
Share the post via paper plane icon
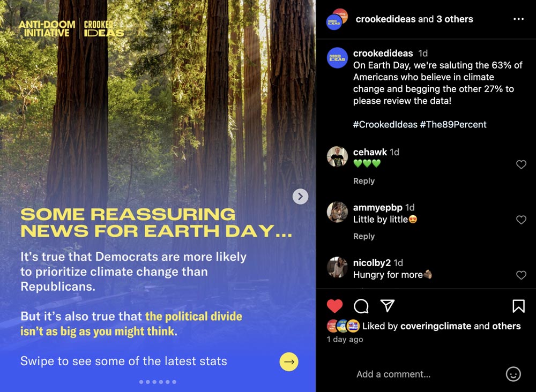[x=388, y=306]
